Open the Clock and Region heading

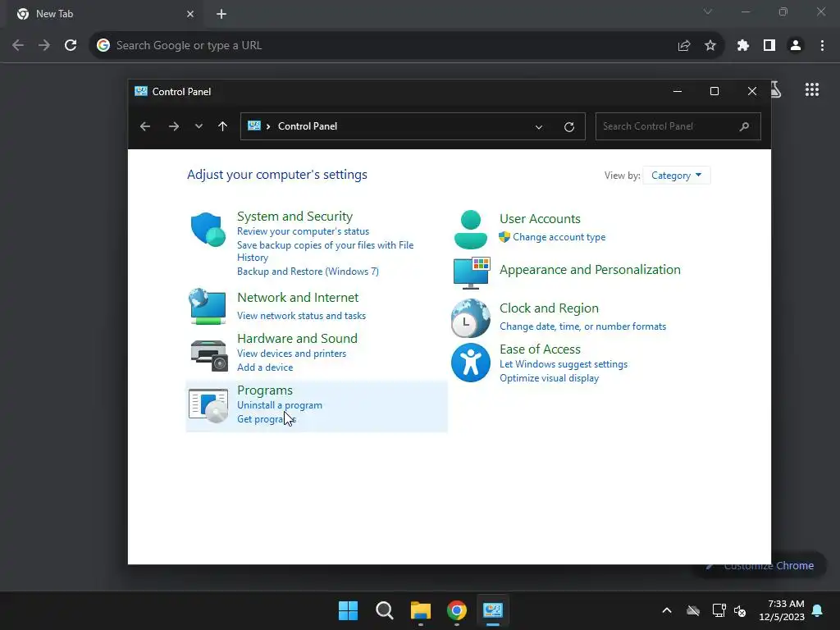click(549, 308)
